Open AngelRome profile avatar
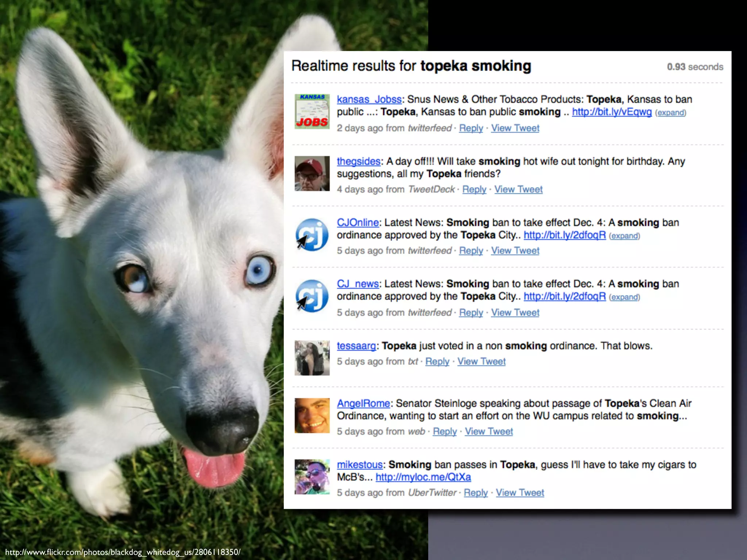The image size is (747, 560). (x=312, y=416)
